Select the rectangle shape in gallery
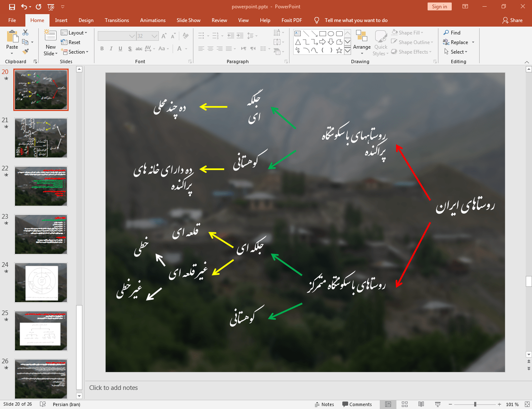532x409 pixels. click(x=323, y=34)
